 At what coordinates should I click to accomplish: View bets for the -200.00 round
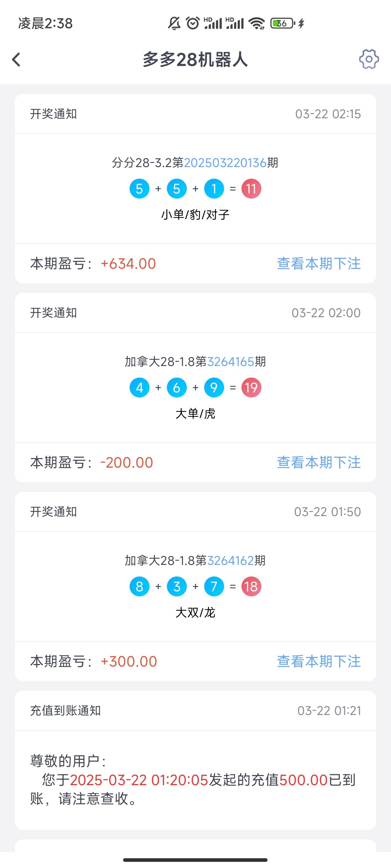pos(319,463)
